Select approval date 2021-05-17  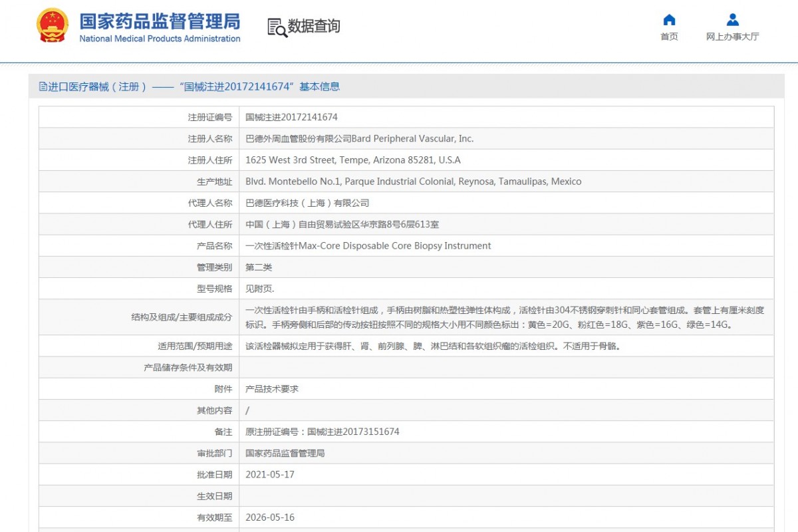[270, 474]
